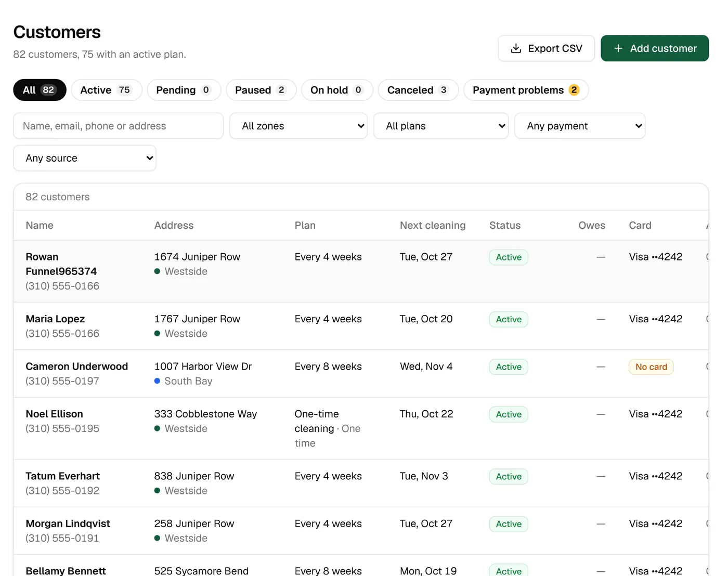Click the Active status badge for Noel Ellison
728x576 pixels.
(509, 414)
